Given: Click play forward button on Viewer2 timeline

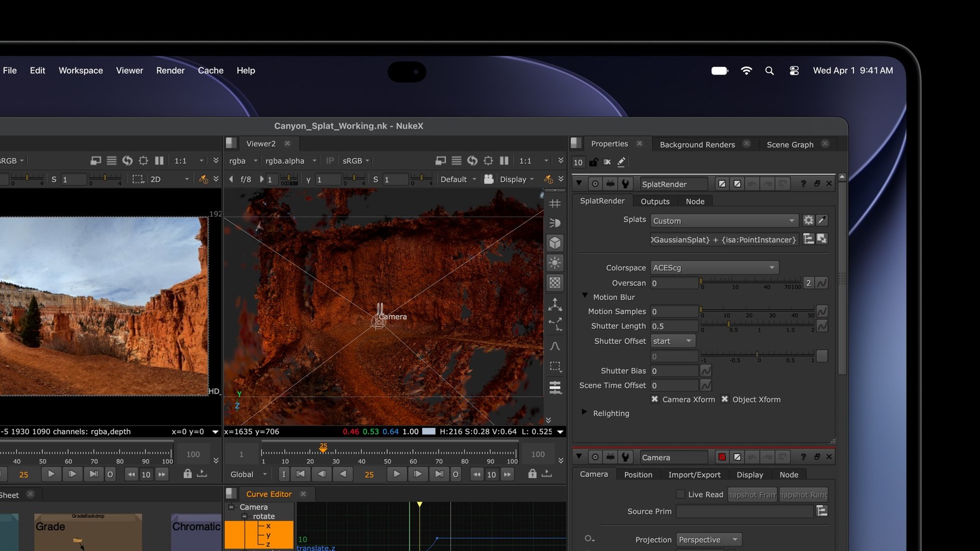Looking at the screenshot, I should click(396, 474).
